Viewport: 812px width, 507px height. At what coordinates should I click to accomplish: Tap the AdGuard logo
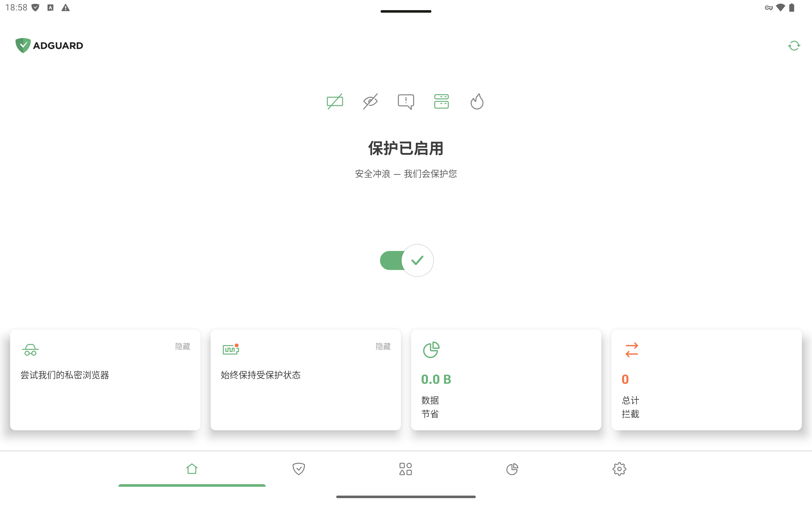(49, 46)
